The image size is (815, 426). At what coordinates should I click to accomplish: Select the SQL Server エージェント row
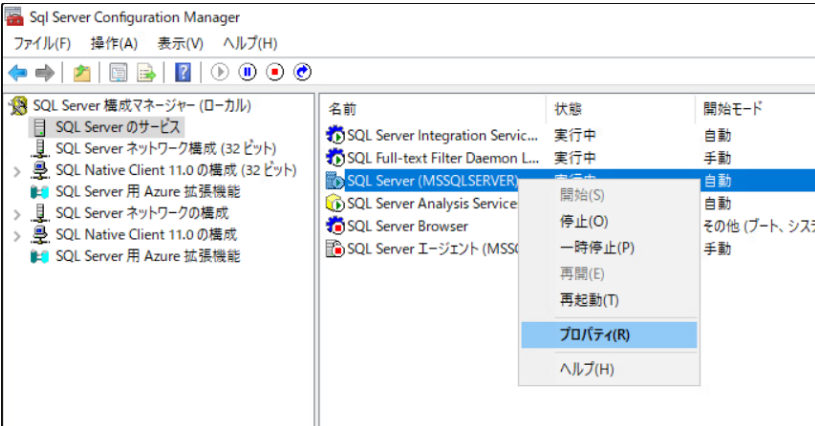(432, 249)
